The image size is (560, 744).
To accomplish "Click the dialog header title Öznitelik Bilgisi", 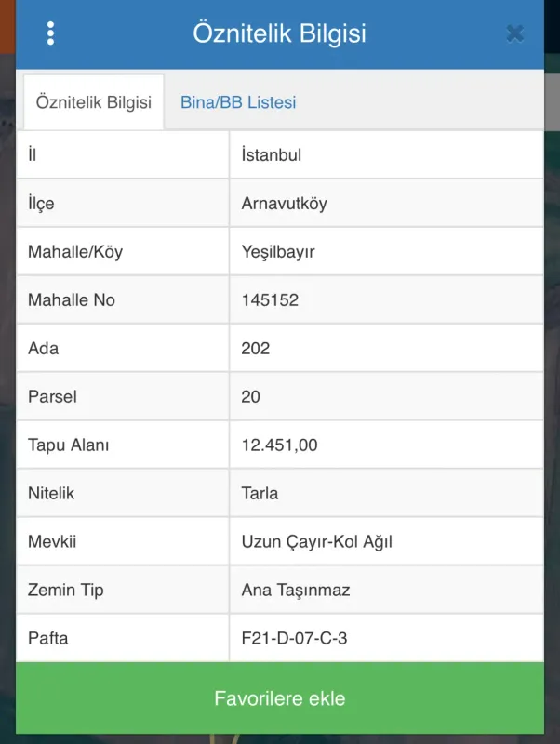I will [x=279, y=33].
